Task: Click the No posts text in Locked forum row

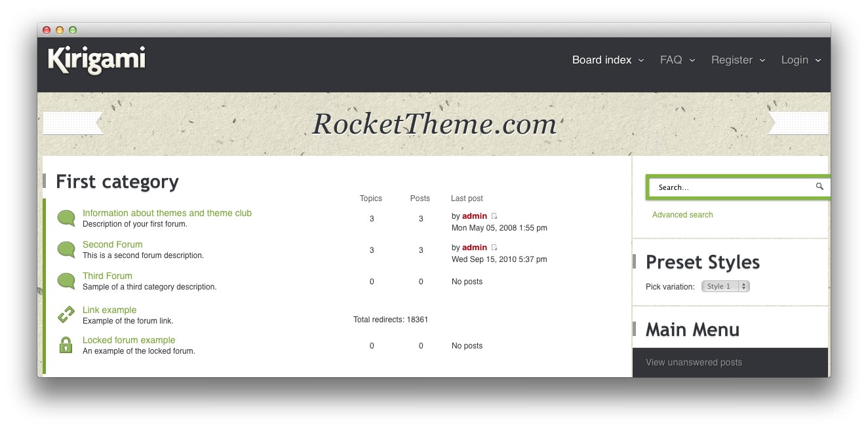Action: click(467, 346)
